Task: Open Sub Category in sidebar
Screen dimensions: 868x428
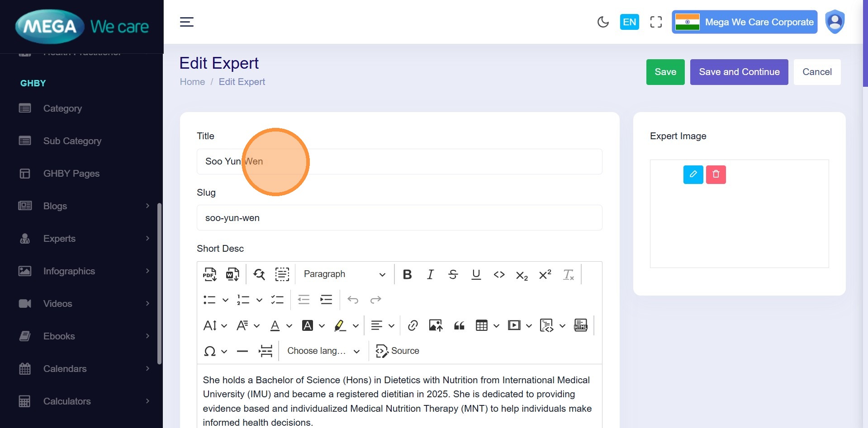Action: pyautogui.click(x=72, y=141)
